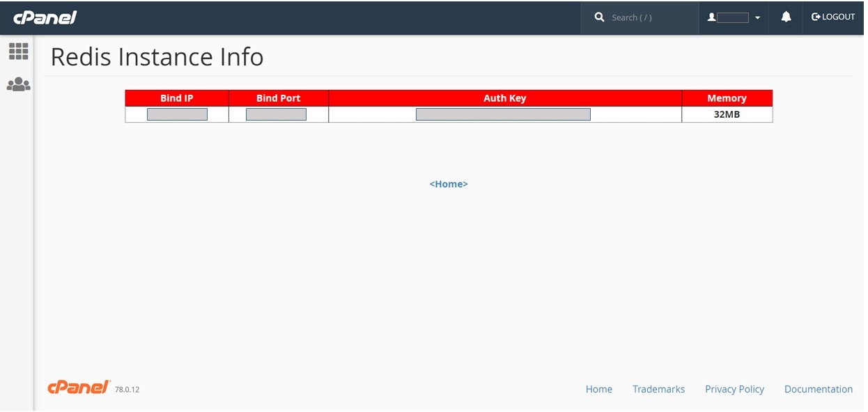The width and height of the screenshot is (868, 412).
Task: Open the Documentation footer link
Action: pos(819,389)
